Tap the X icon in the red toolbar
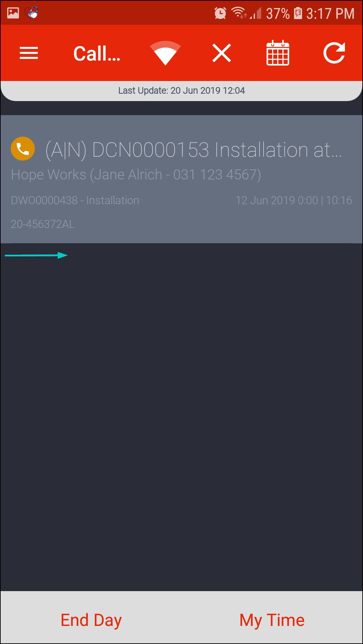Image resolution: width=363 pixels, height=644 pixels. click(222, 53)
